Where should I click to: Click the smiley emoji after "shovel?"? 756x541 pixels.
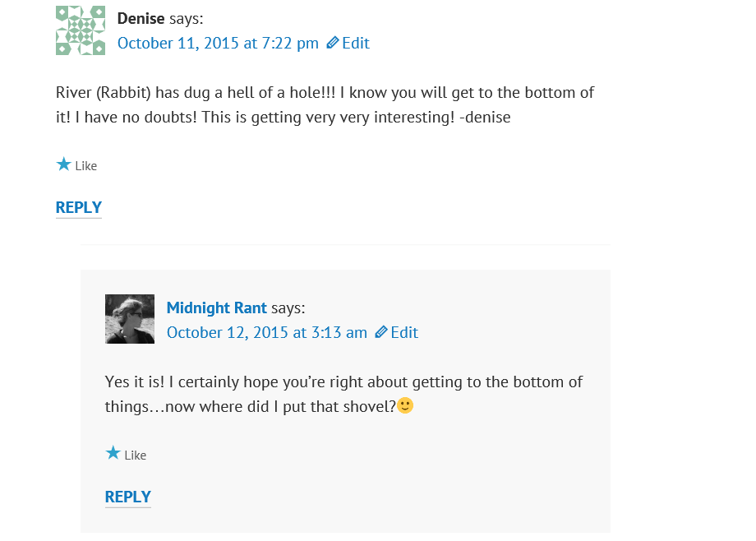(x=405, y=405)
